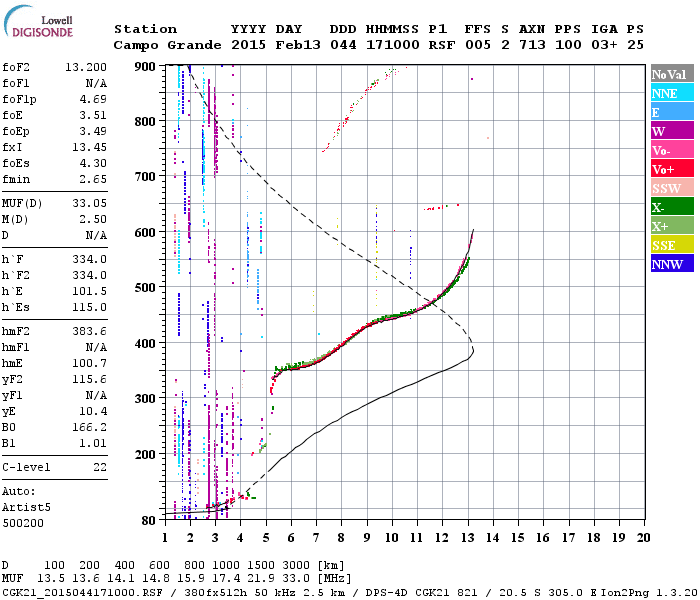Click the h`E value 101.5
The width and height of the screenshot is (700, 600).
tap(89, 292)
